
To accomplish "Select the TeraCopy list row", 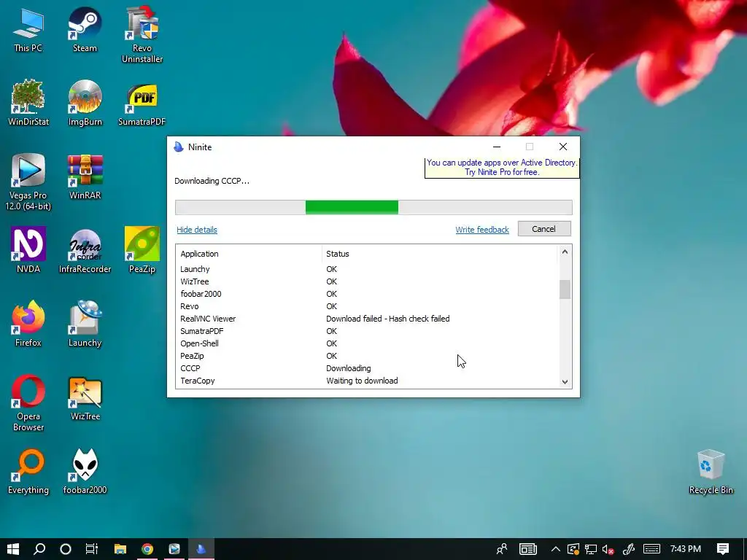I will coord(367,381).
